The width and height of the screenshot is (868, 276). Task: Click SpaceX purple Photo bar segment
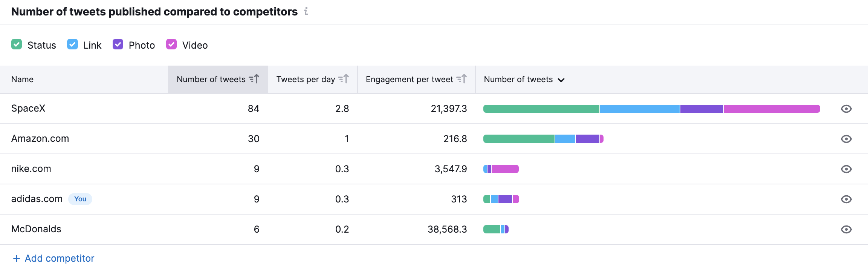coord(702,109)
